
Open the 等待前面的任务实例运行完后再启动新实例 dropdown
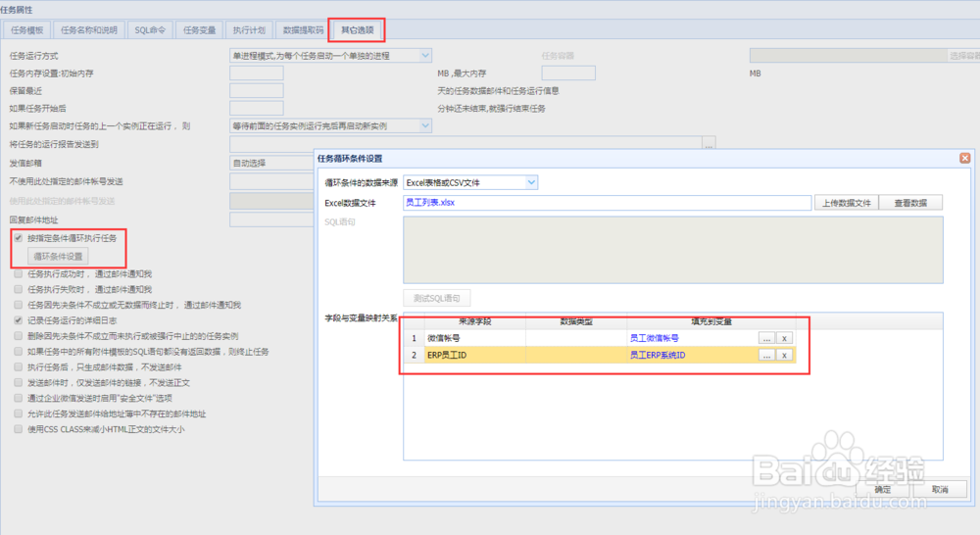(x=425, y=125)
